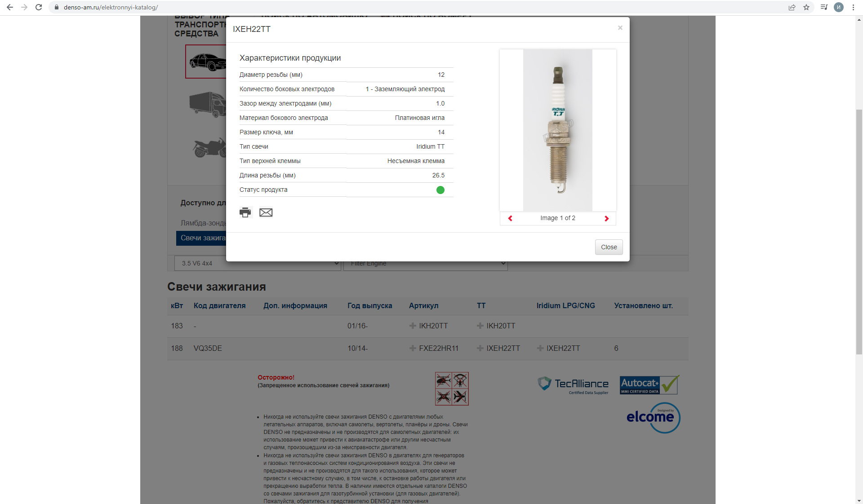Click the Артикул column header
This screenshot has width=863, height=504.
click(x=423, y=305)
